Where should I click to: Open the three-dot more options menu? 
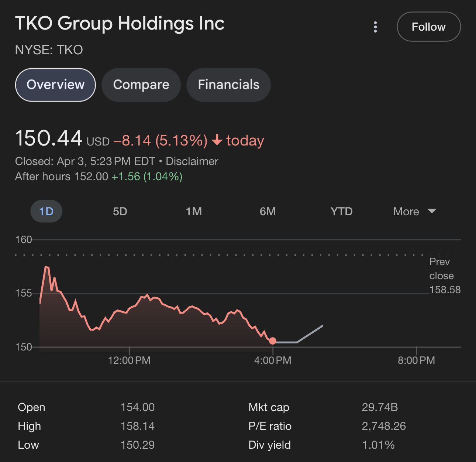click(x=375, y=27)
